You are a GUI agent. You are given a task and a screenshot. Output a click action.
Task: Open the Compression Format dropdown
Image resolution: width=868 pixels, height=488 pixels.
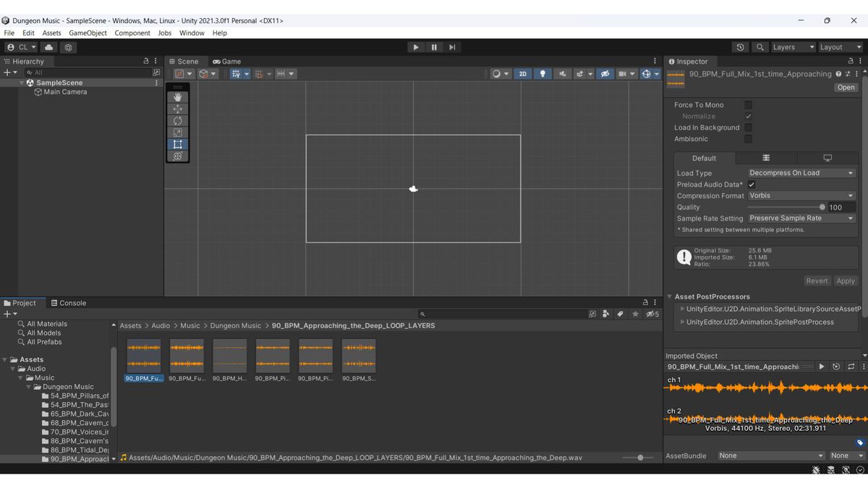pyautogui.click(x=801, y=196)
